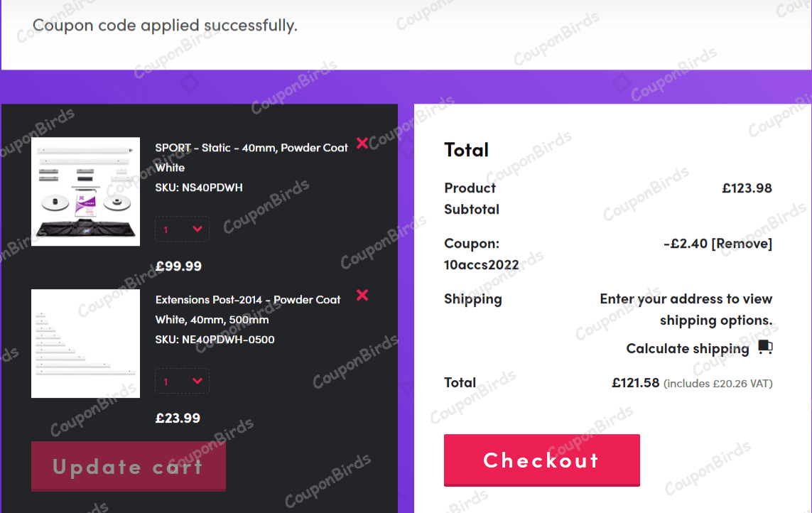Screen dimensions: 812x513
Task: Click the £99.99 item price
Action: [x=178, y=266]
